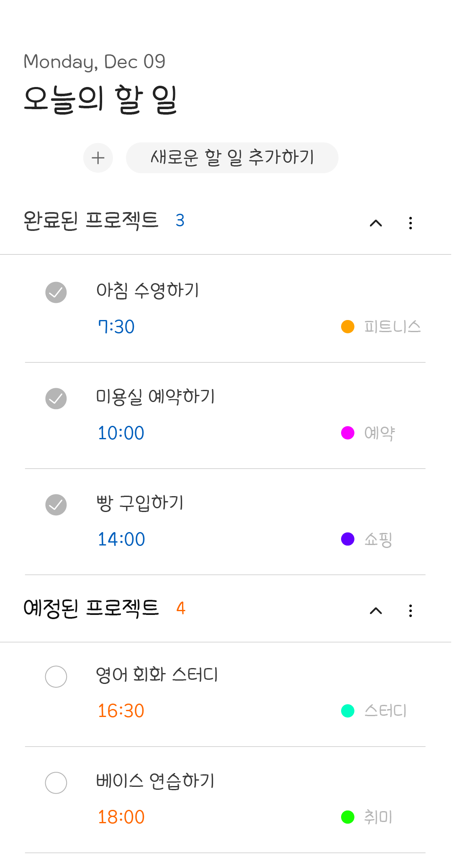
Task: Open the 예정된 프로젝트 three-dot menu
Action: 411,611
